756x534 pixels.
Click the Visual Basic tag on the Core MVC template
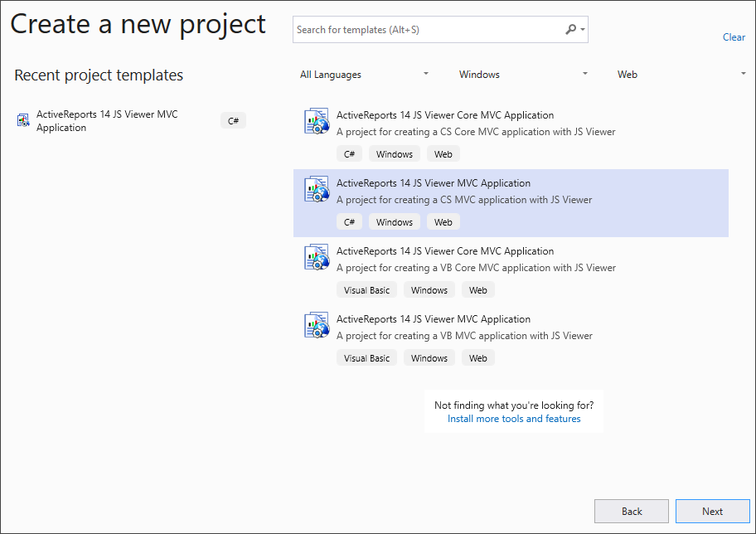[x=366, y=289]
